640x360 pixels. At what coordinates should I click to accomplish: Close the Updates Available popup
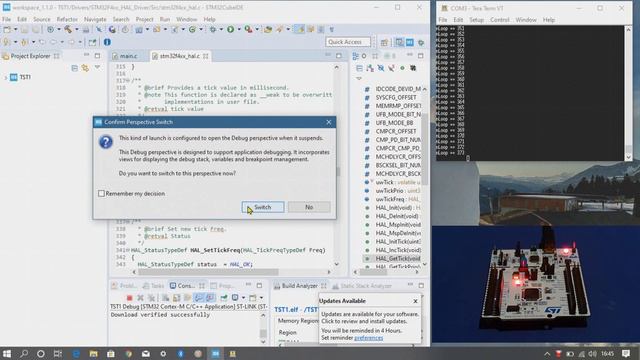click(415, 301)
